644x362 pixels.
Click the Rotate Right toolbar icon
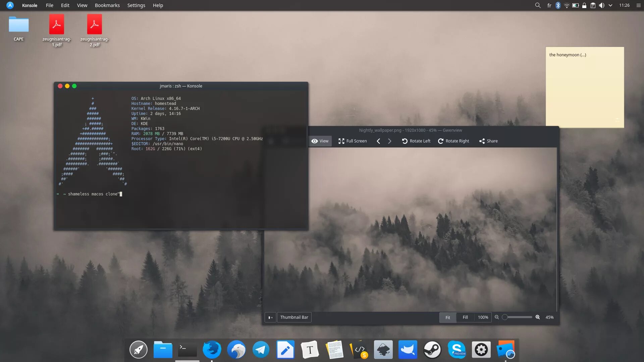pos(441,141)
